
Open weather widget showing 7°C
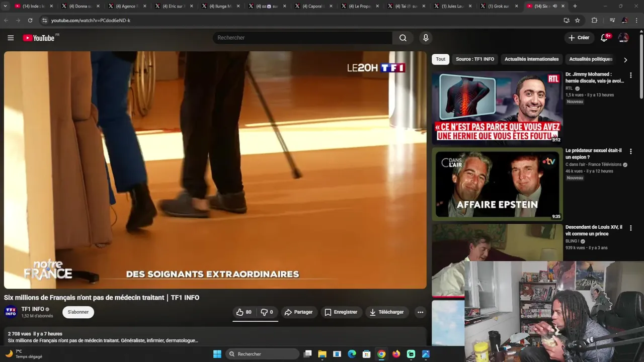(24, 354)
